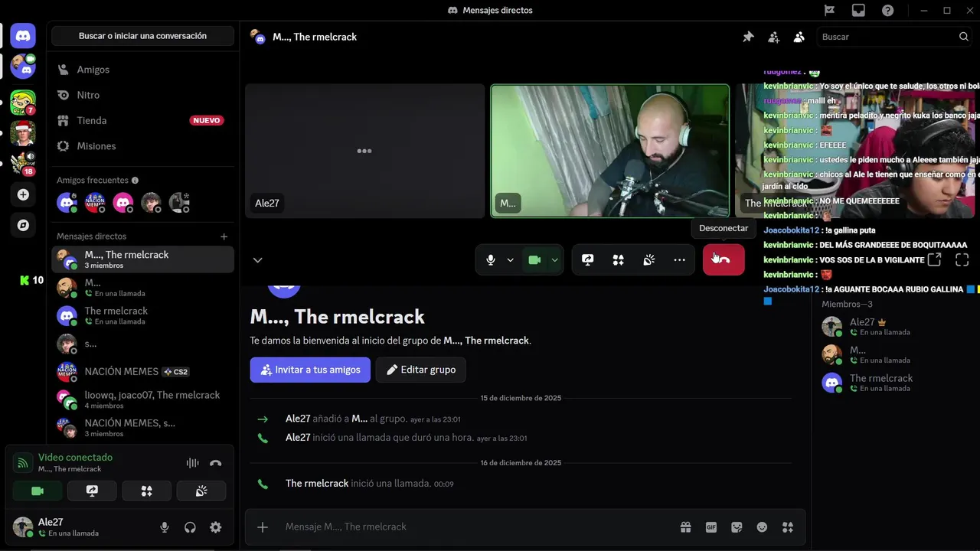The image size is (980, 551).
Task: Click Invitar a tus amigos button
Action: click(310, 370)
